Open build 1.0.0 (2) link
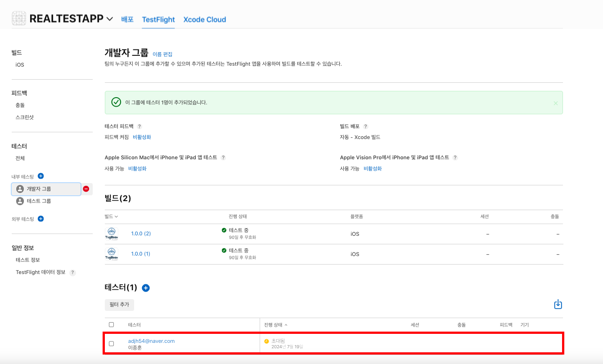 pos(141,234)
